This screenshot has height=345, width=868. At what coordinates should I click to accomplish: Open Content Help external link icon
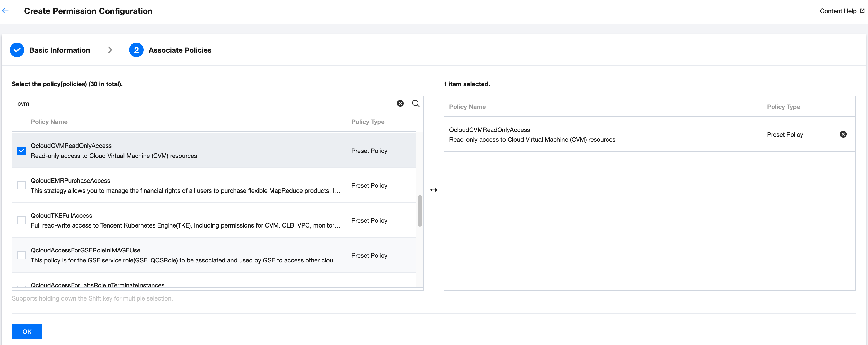tap(862, 11)
